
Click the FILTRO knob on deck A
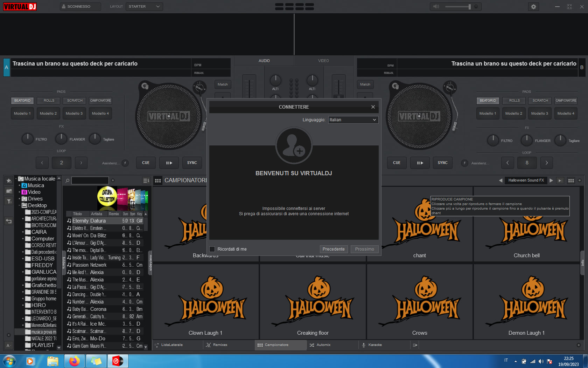pos(27,139)
